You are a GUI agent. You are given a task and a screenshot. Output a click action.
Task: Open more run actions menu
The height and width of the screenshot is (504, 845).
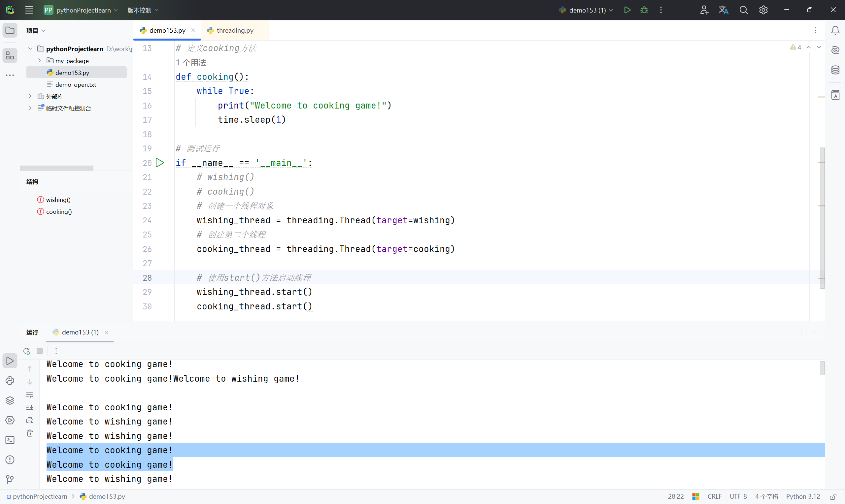[x=661, y=10]
